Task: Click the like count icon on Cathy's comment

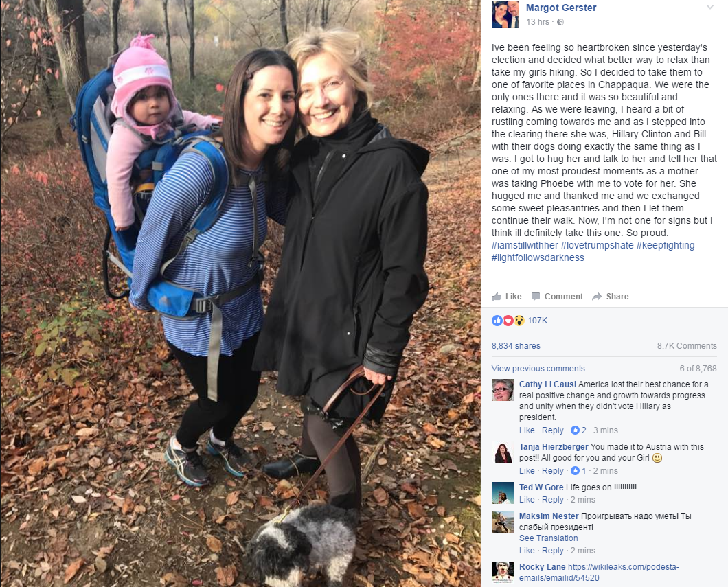Action: [575, 430]
